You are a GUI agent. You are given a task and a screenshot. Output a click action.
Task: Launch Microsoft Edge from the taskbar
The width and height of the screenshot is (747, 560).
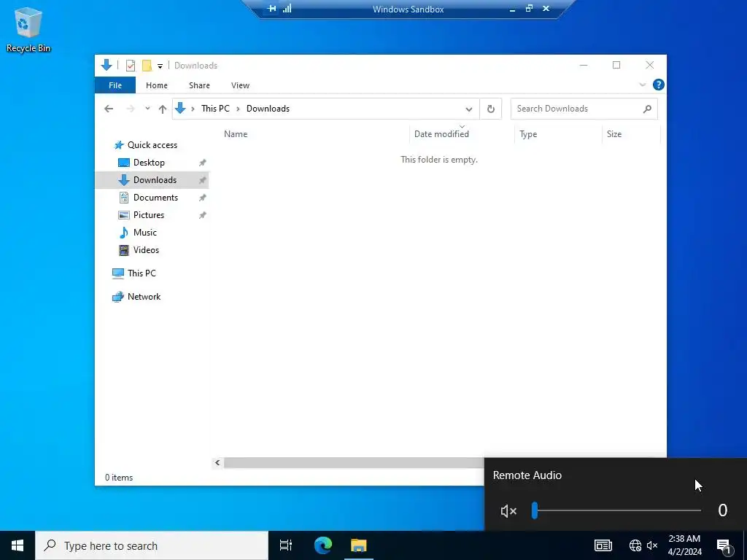pyautogui.click(x=323, y=545)
